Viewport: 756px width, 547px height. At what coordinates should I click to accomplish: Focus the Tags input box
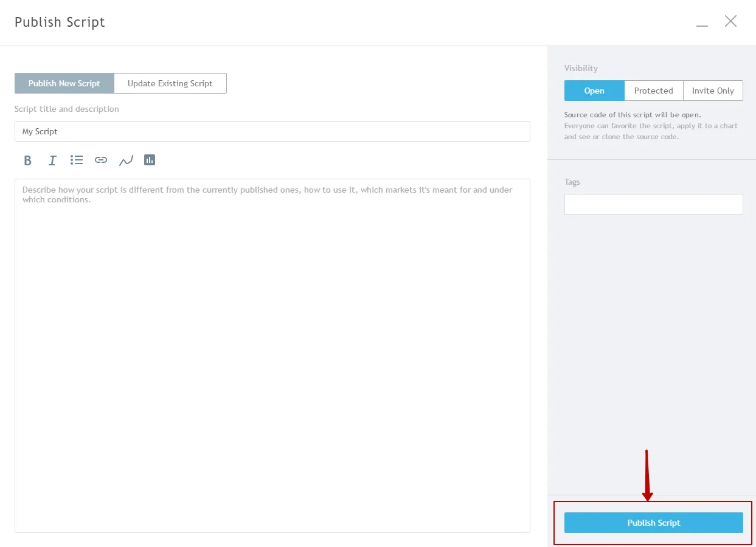(x=653, y=204)
